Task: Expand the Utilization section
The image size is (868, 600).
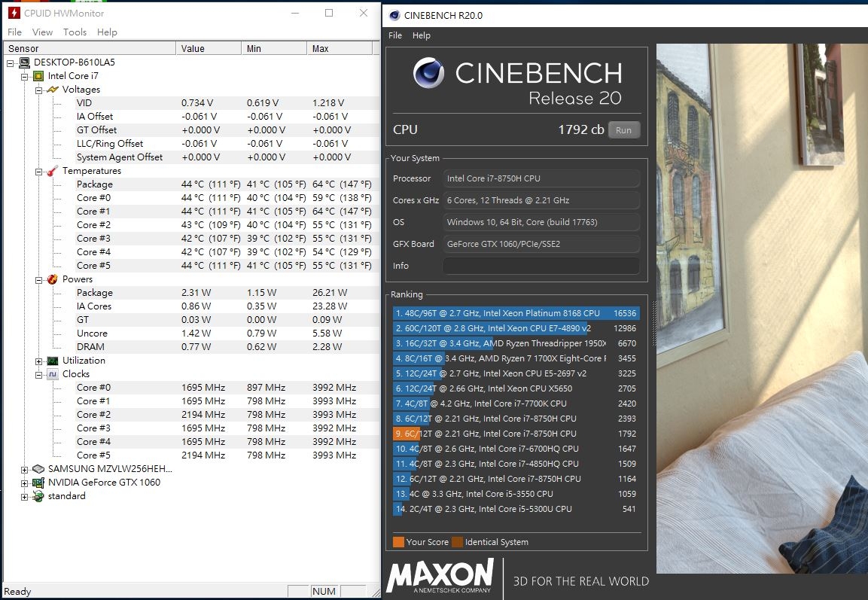Action: pos(38,361)
